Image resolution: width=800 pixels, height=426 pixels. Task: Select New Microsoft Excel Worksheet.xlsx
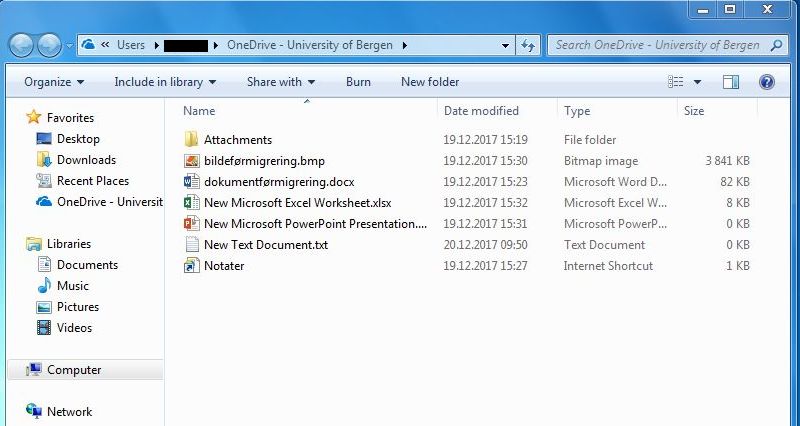click(297, 203)
